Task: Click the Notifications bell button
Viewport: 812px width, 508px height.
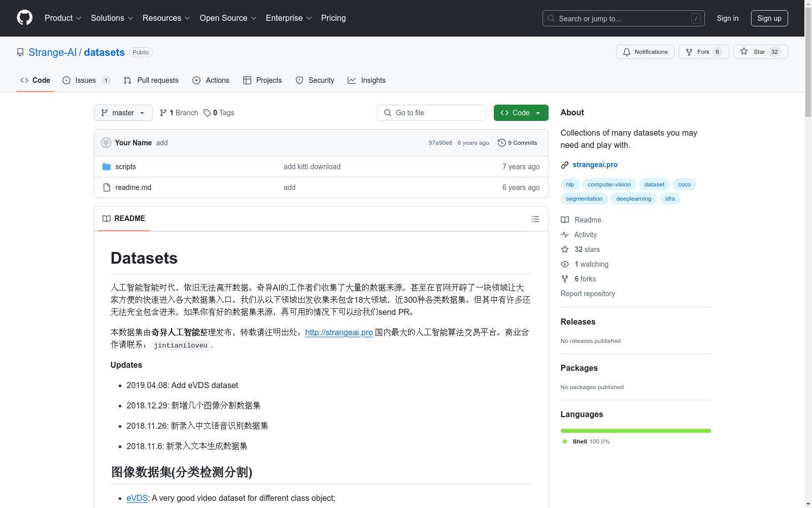Action: (x=645, y=52)
